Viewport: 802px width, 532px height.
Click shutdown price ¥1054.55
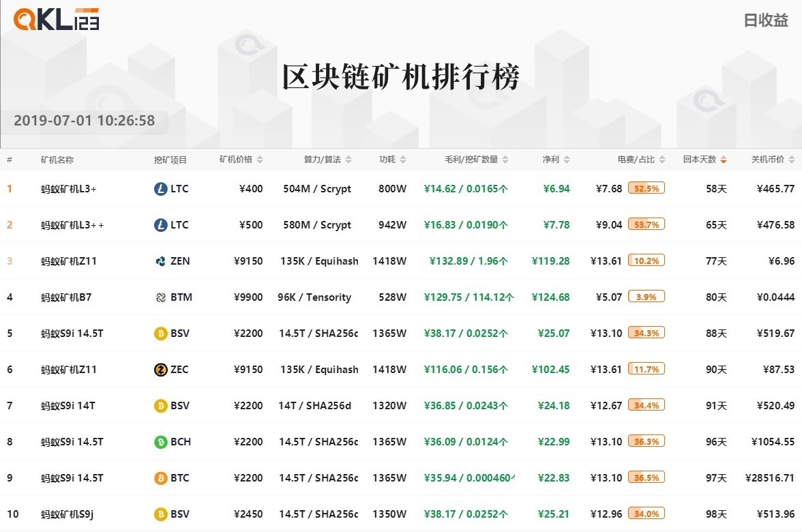pyautogui.click(x=773, y=442)
